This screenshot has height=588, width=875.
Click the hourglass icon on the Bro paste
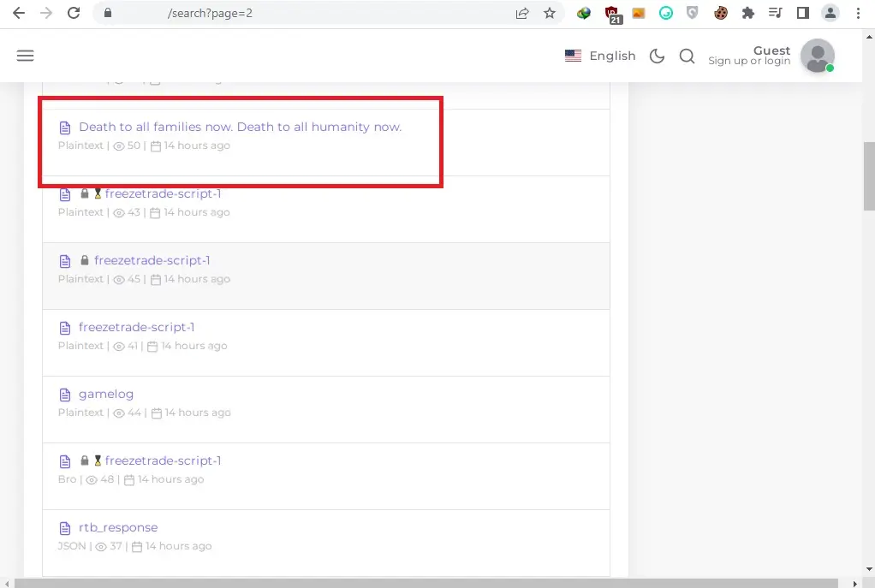point(98,460)
